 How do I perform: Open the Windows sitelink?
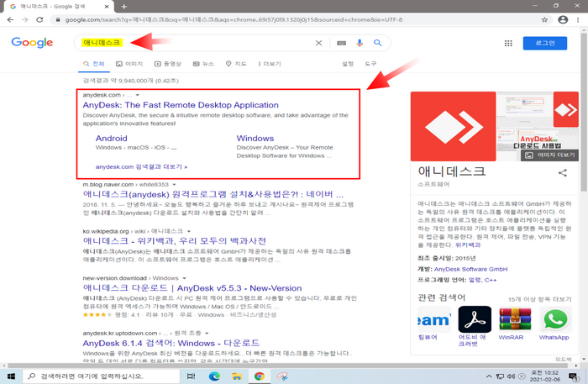(x=255, y=138)
